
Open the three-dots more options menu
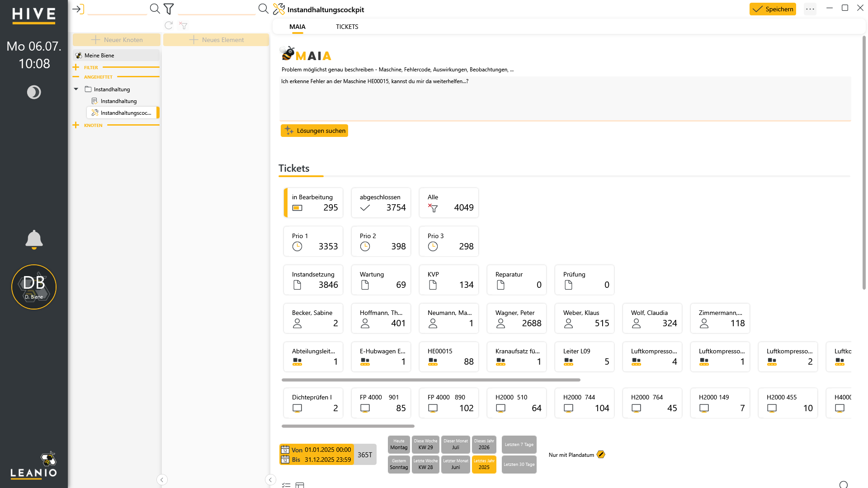pos(810,9)
